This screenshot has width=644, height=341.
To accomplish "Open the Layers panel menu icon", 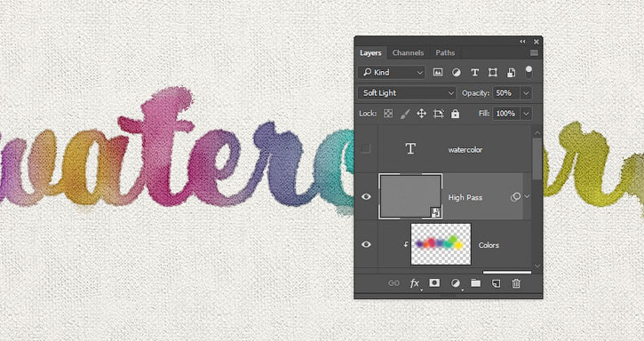I will [534, 52].
